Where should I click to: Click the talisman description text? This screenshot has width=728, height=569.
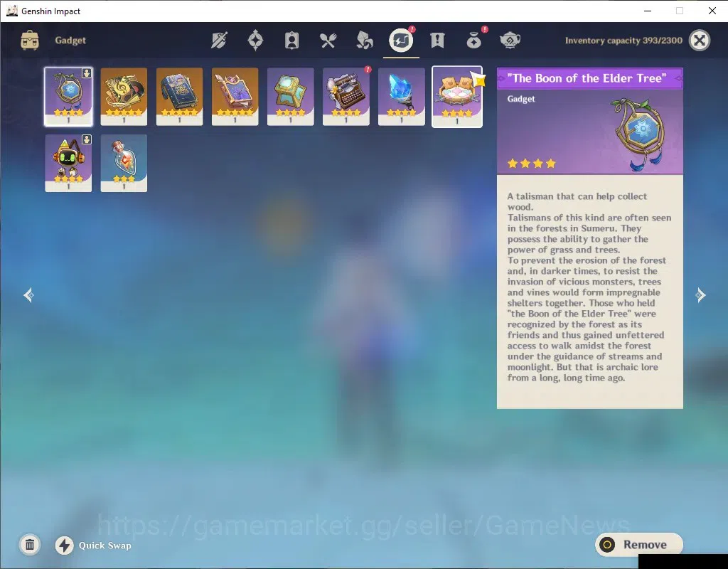click(589, 287)
